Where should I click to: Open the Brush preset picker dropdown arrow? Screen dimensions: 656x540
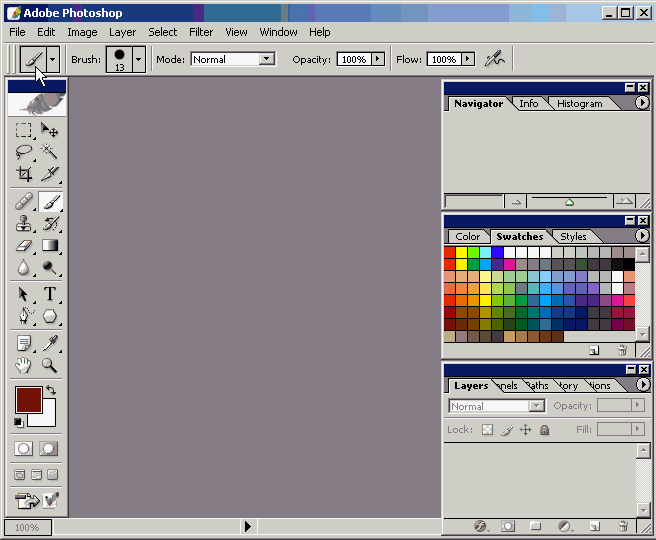pos(139,59)
